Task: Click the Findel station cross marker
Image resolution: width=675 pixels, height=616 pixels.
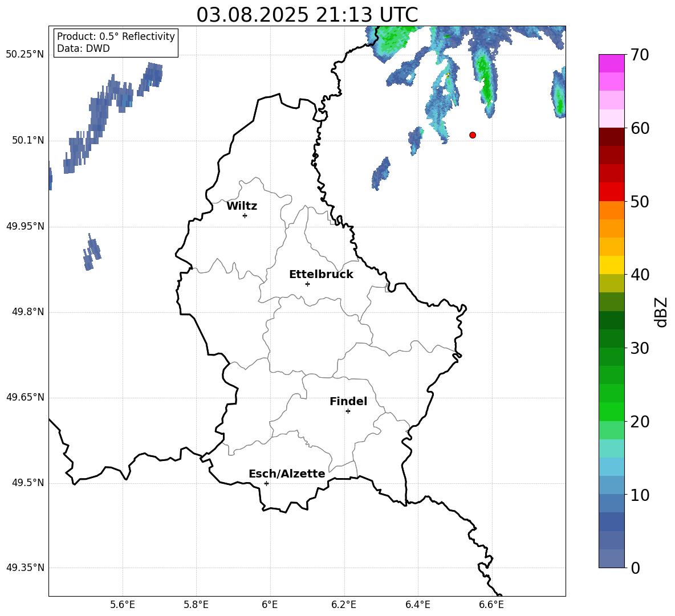Action: point(348,411)
